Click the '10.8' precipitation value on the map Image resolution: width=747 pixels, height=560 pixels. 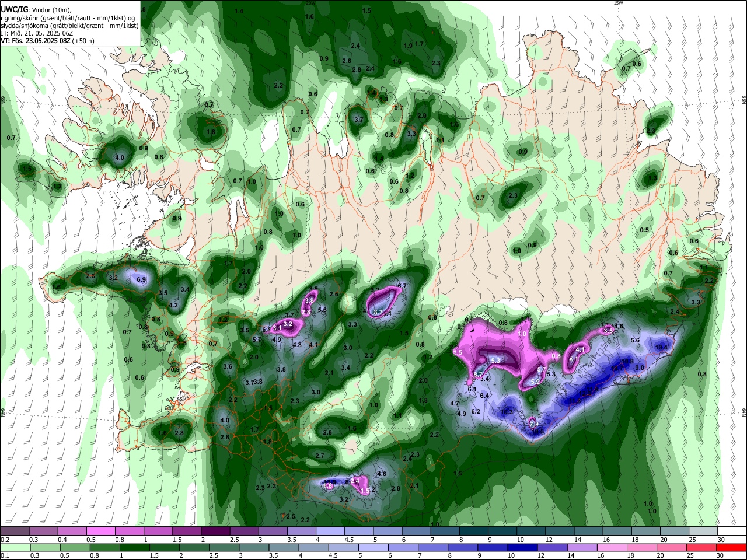[627, 362]
